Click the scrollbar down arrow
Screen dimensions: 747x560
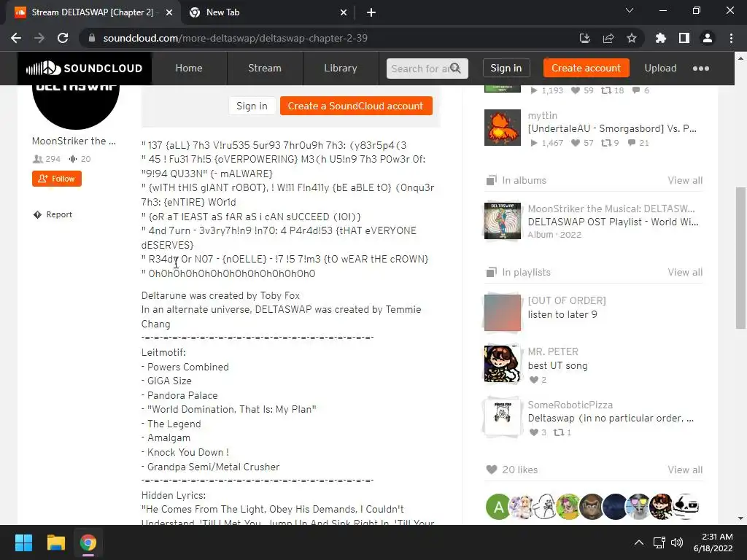coord(740,518)
